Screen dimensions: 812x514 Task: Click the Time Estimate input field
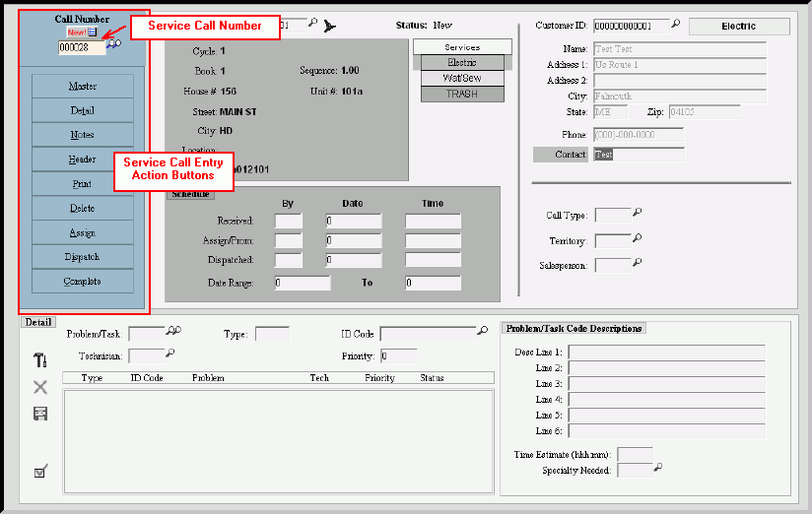pyautogui.click(x=635, y=454)
